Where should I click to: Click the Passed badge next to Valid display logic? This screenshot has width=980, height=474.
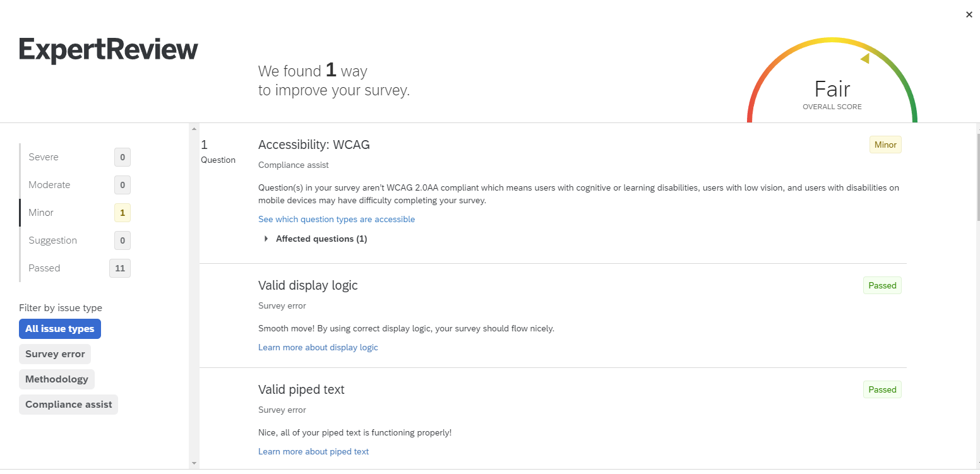click(882, 285)
